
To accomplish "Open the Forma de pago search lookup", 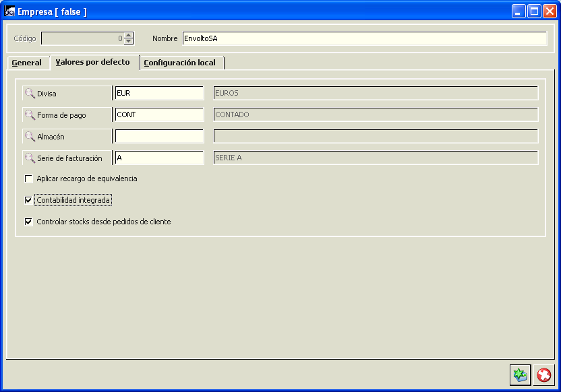I will point(67,115).
